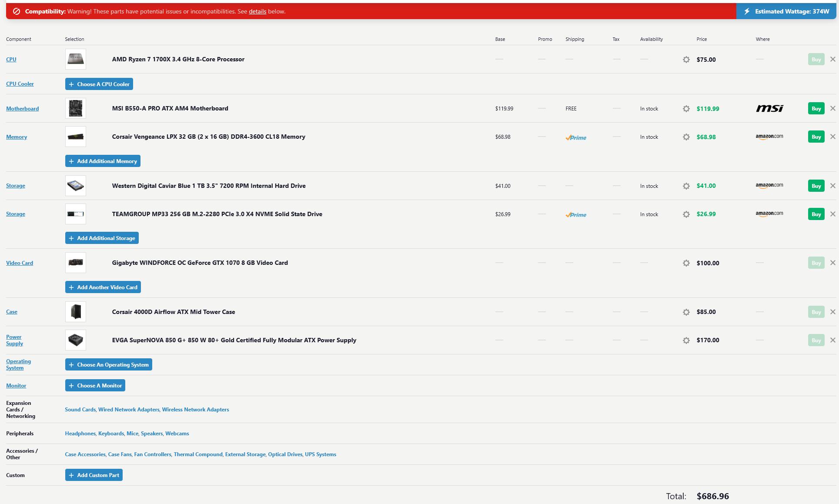Open settings gear for Gigabyte GTX 1070 video card
839x504 pixels.
[686, 263]
